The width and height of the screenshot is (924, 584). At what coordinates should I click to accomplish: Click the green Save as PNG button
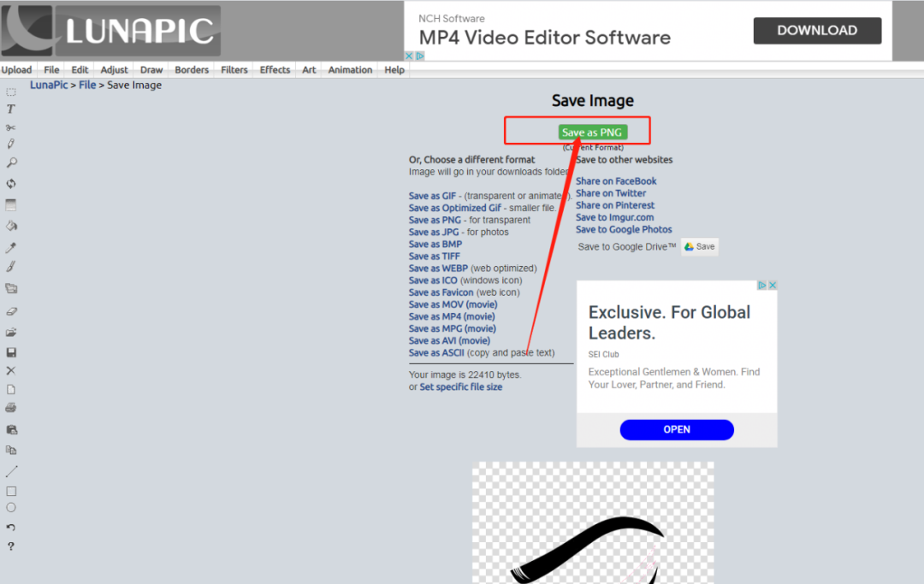click(x=592, y=132)
